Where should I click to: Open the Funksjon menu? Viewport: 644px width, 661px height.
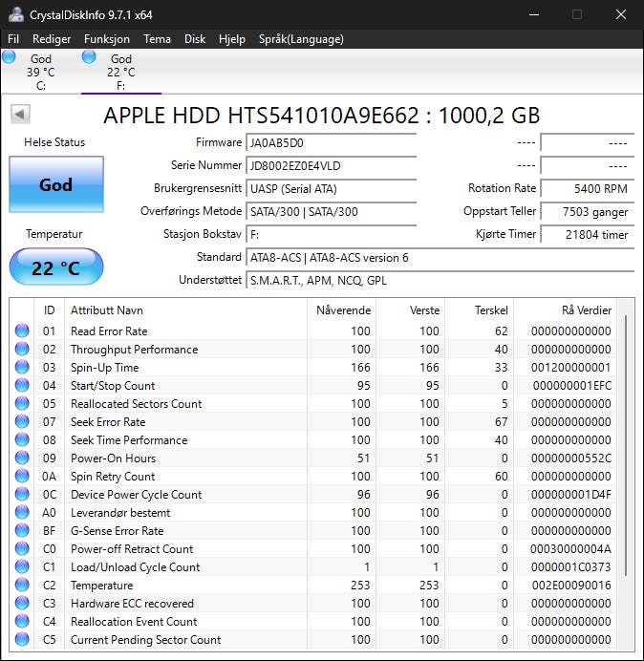106,39
